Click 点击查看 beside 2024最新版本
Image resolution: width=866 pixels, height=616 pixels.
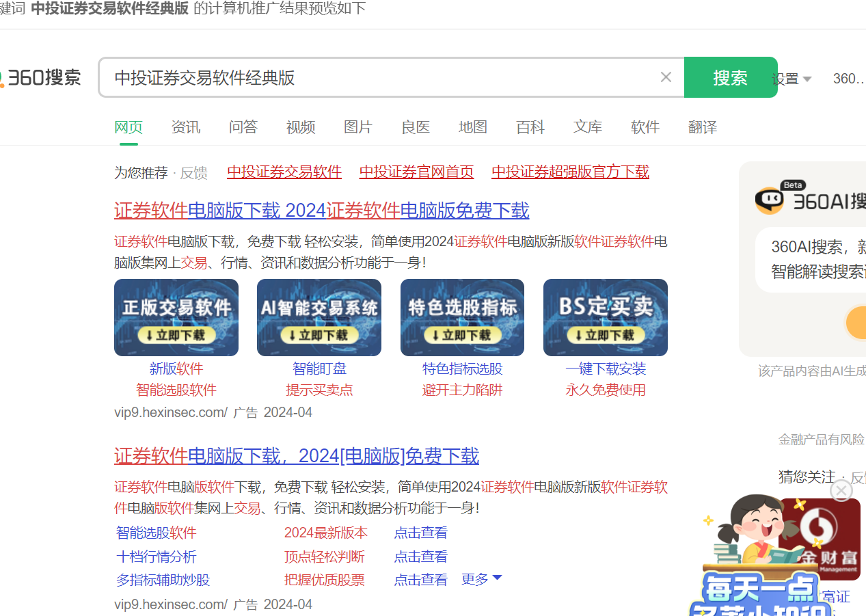pyautogui.click(x=421, y=533)
